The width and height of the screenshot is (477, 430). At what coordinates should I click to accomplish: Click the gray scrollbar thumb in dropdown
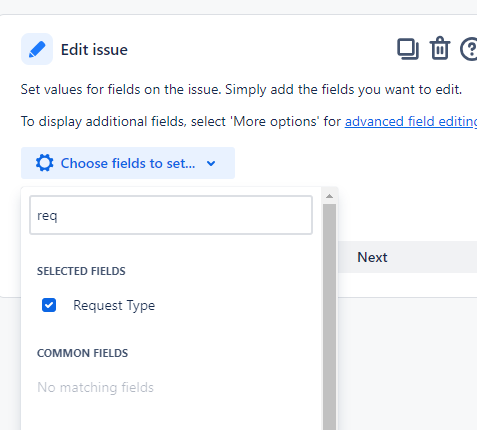point(329,317)
